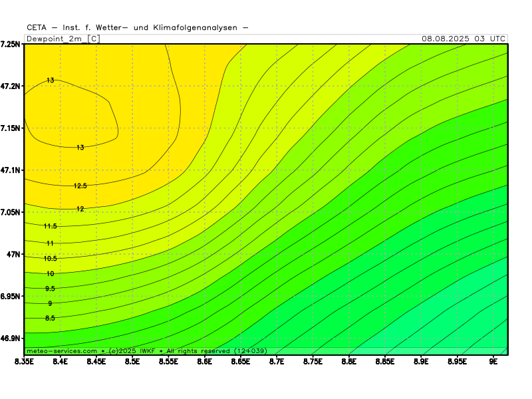Click the 8.8E longitude axis label
Screen dimensions: 532x399
tap(348, 362)
